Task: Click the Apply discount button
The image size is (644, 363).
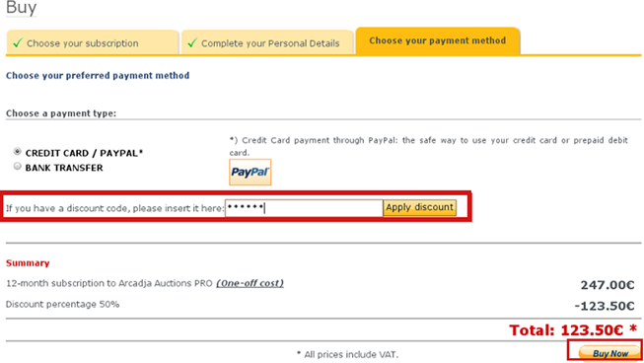Action: (x=419, y=207)
